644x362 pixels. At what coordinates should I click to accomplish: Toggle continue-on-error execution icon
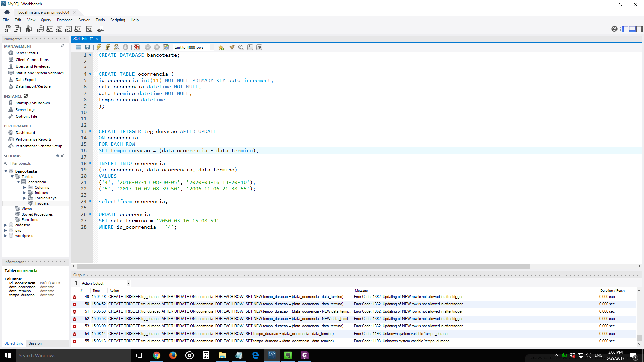(x=137, y=47)
